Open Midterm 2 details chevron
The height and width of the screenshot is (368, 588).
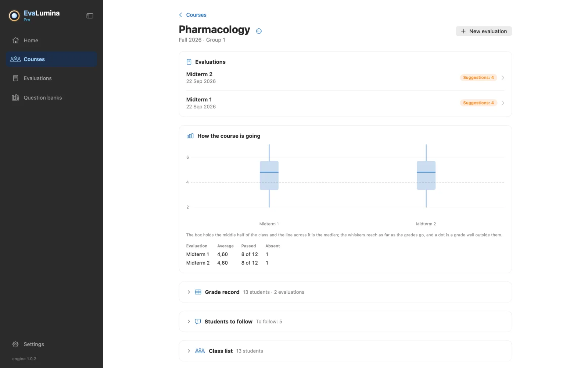coord(503,78)
